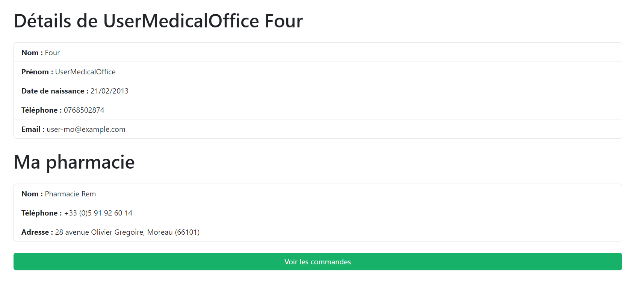Click the Voir les commandes button
Viewport: 644px width, 291px height.
click(x=317, y=262)
